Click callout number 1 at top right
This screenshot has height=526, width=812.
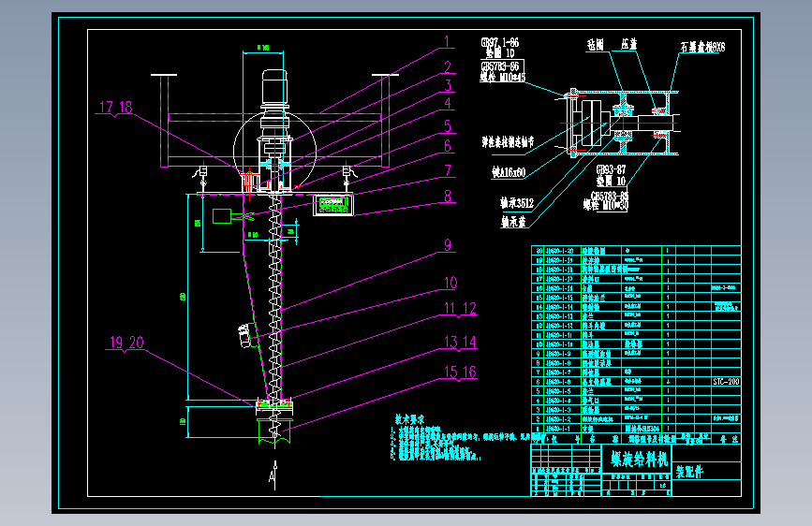[x=447, y=41]
